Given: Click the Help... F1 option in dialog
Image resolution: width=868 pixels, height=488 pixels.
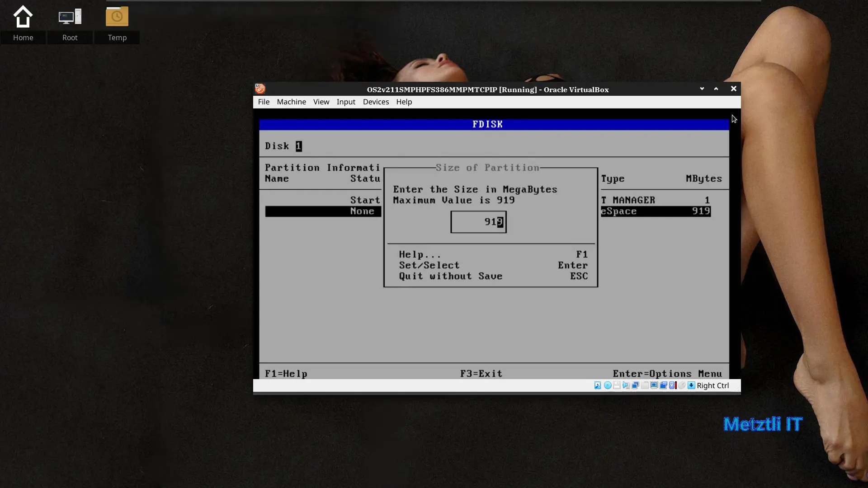Looking at the screenshot, I should coord(493,254).
